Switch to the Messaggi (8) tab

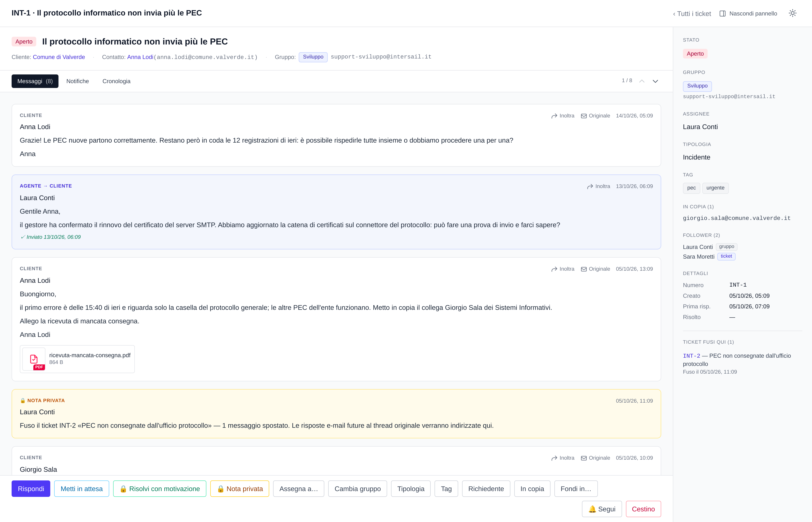click(x=35, y=81)
